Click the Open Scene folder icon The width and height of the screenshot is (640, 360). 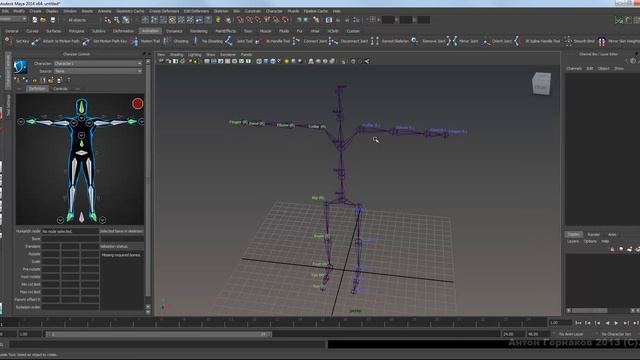click(43, 20)
